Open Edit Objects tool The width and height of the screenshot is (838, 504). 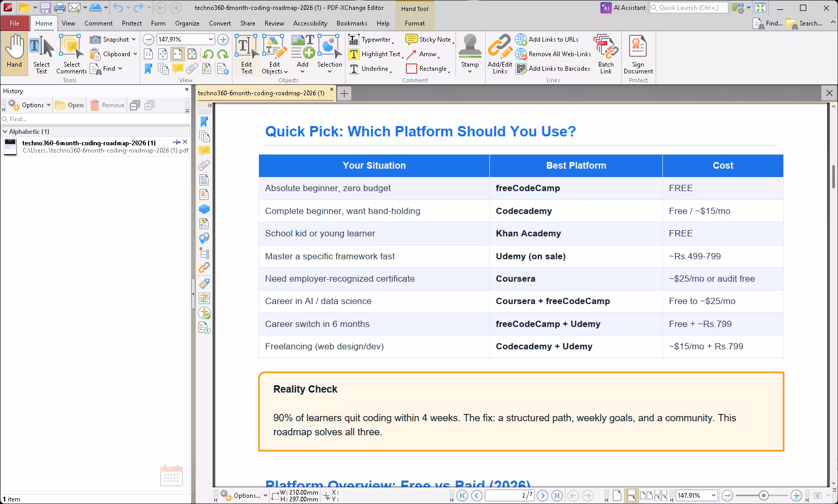(x=274, y=55)
